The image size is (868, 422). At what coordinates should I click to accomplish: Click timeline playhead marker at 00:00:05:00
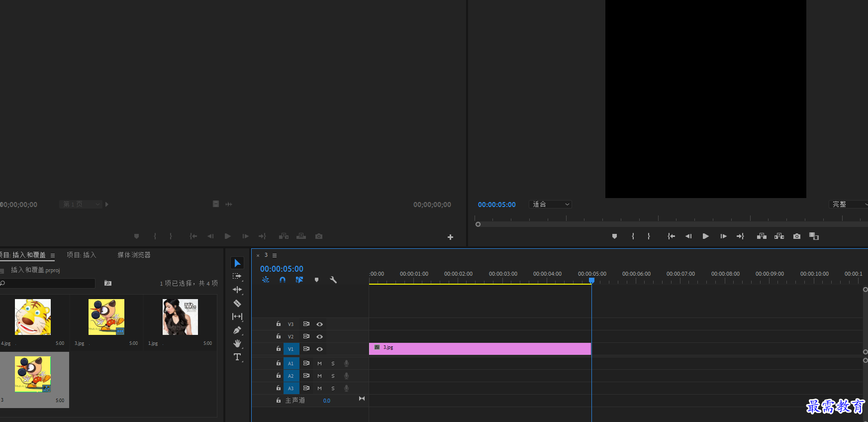click(591, 281)
